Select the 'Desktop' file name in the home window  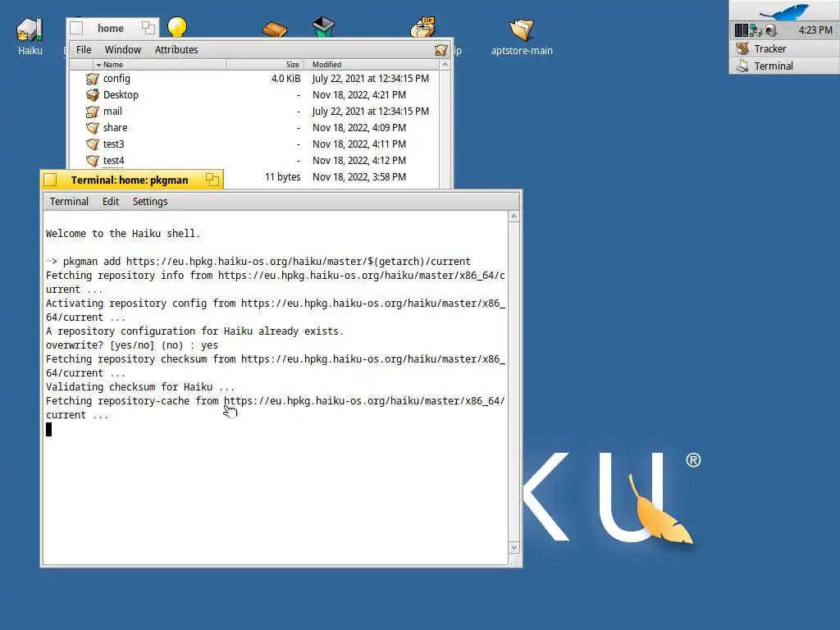point(121,95)
